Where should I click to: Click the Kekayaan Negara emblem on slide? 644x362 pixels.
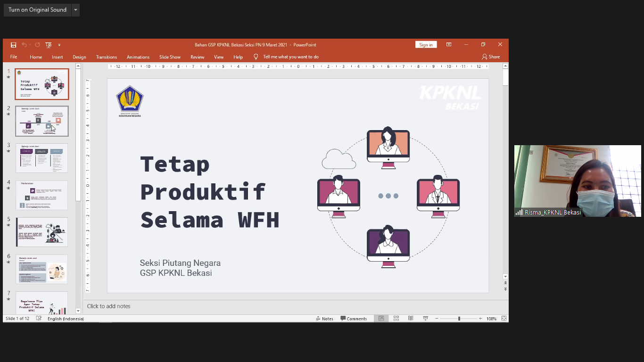pyautogui.click(x=130, y=101)
